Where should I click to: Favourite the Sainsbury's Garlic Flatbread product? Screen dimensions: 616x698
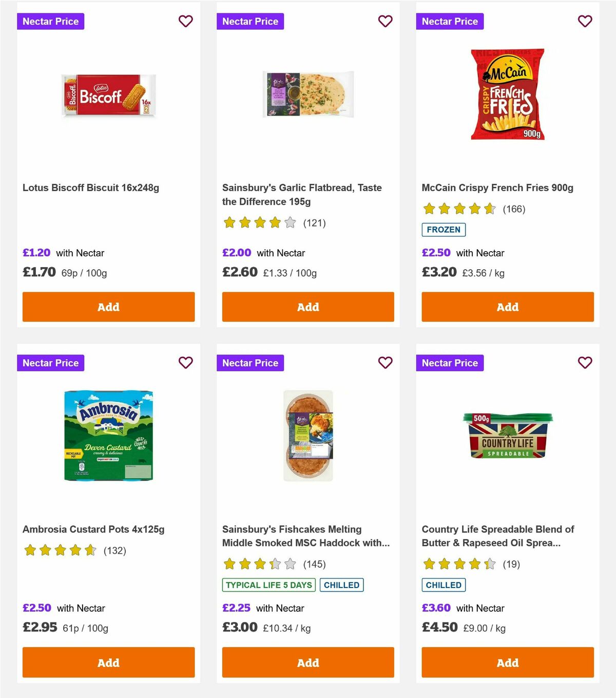click(x=385, y=21)
